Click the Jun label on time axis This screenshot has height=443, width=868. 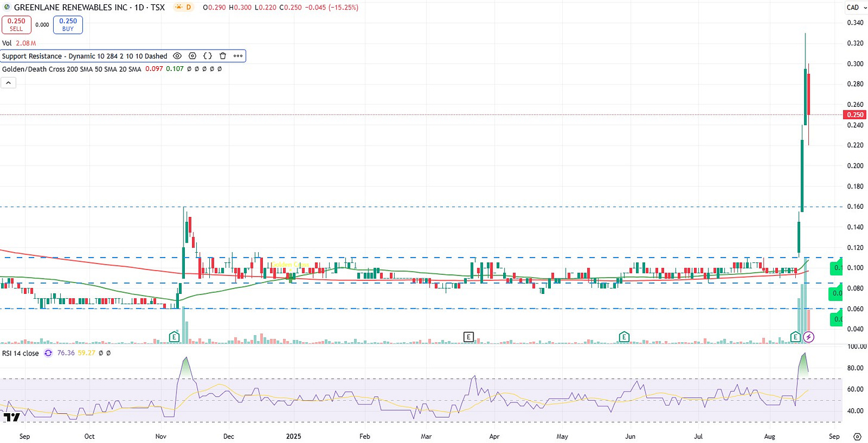[631, 436]
